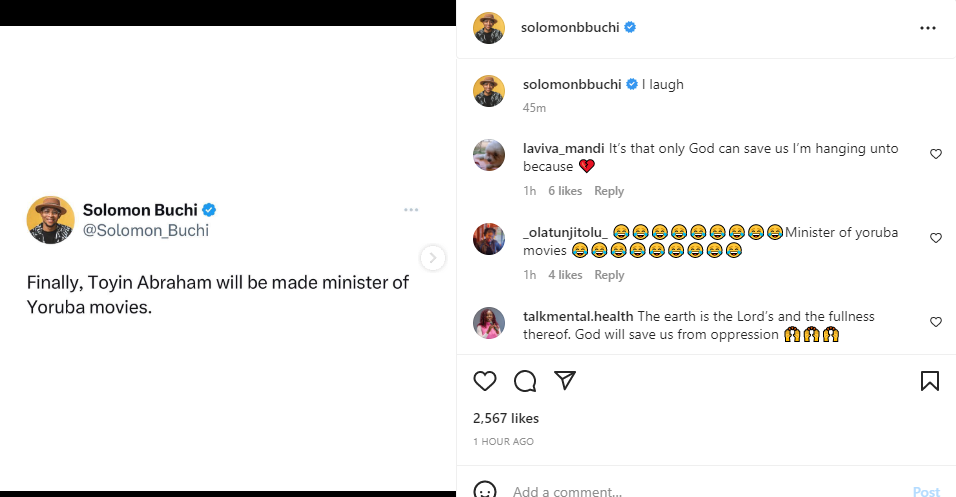
Task: View the 2,567 likes list
Action: click(x=505, y=418)
